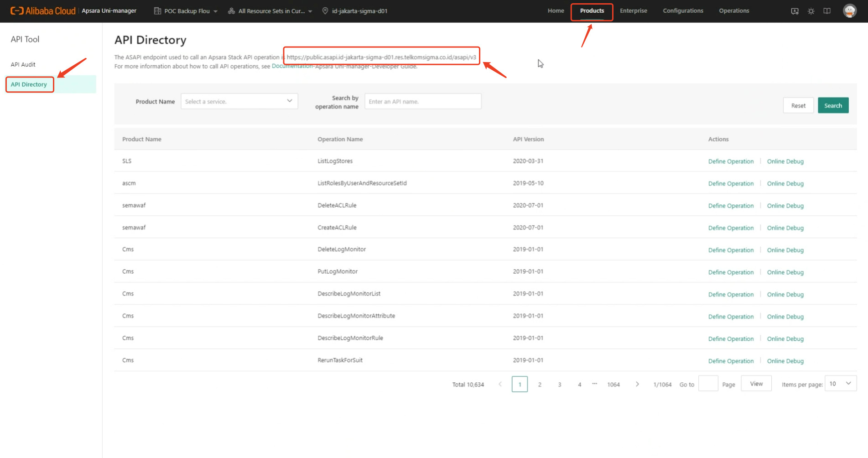This screenshot has height=458, width=868.
Task: Open the screen feedback icon in header
Action: (x=795, y=11)
